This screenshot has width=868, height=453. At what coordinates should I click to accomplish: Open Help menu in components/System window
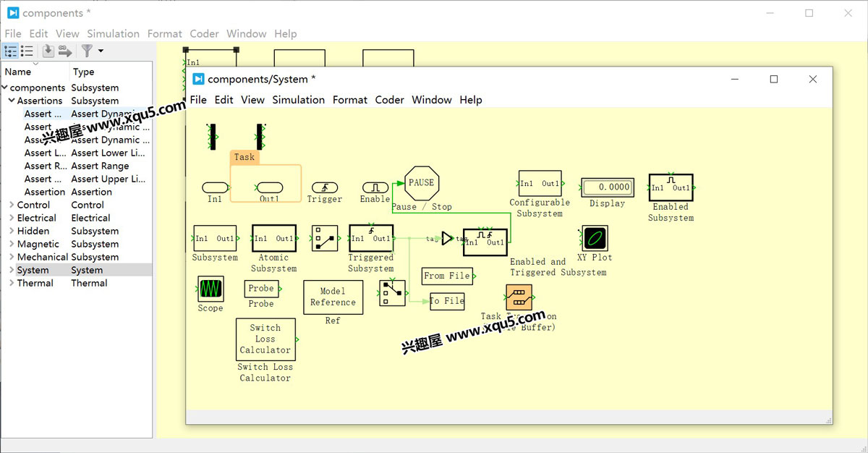click(471, 100)
